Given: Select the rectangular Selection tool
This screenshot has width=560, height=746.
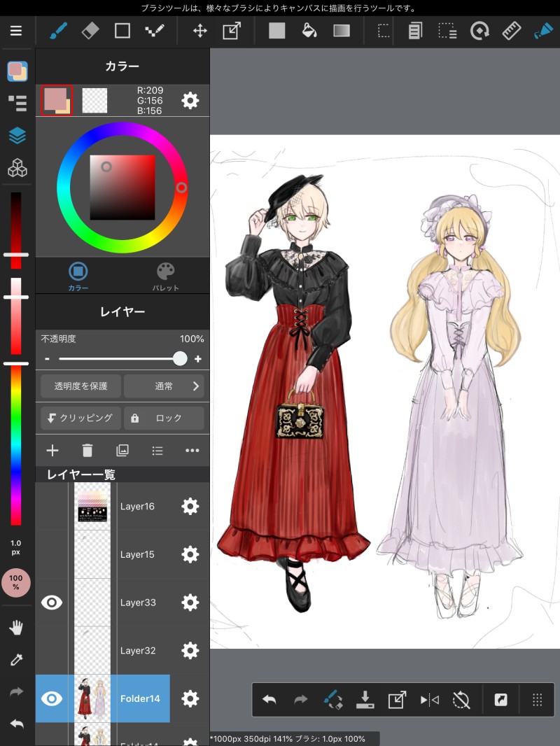Looking at the screenshot, I should pyautogui.click(x=384, y=31).
